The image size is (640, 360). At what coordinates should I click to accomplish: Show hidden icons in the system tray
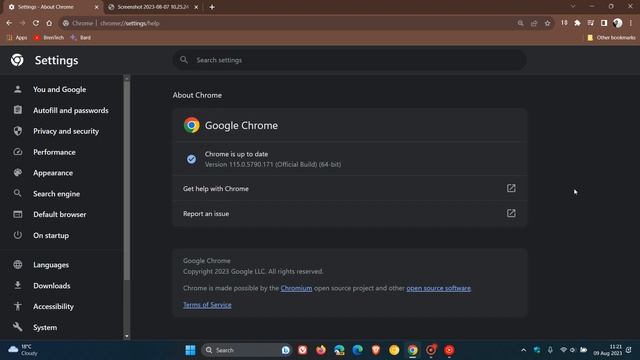pos(523,350)
